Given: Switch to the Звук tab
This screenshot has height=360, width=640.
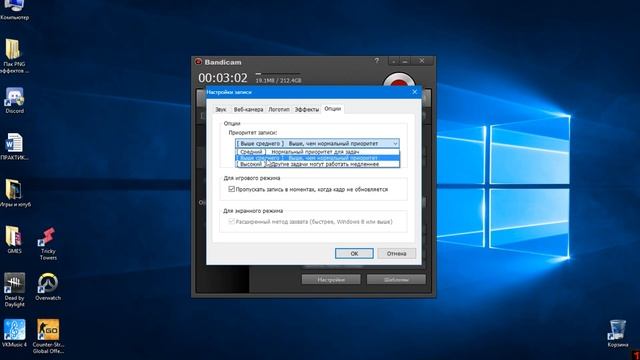Looking at the screenshot, I should (x=221, y=109).
